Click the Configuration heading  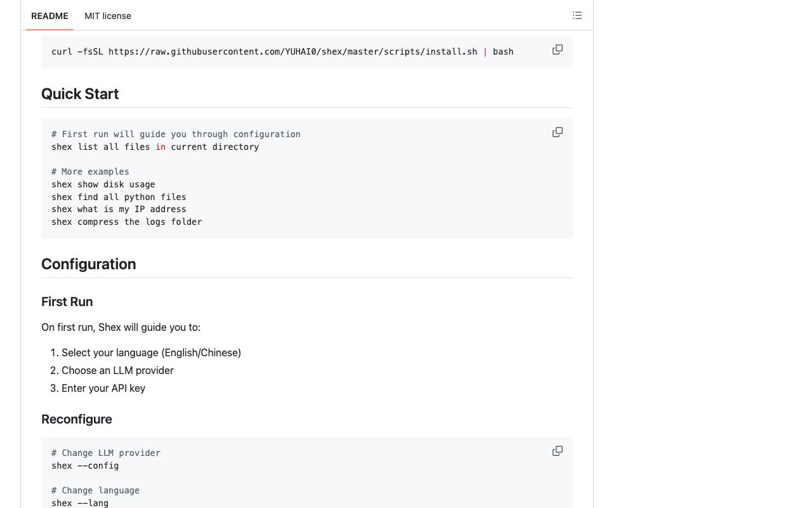(88, 264)
